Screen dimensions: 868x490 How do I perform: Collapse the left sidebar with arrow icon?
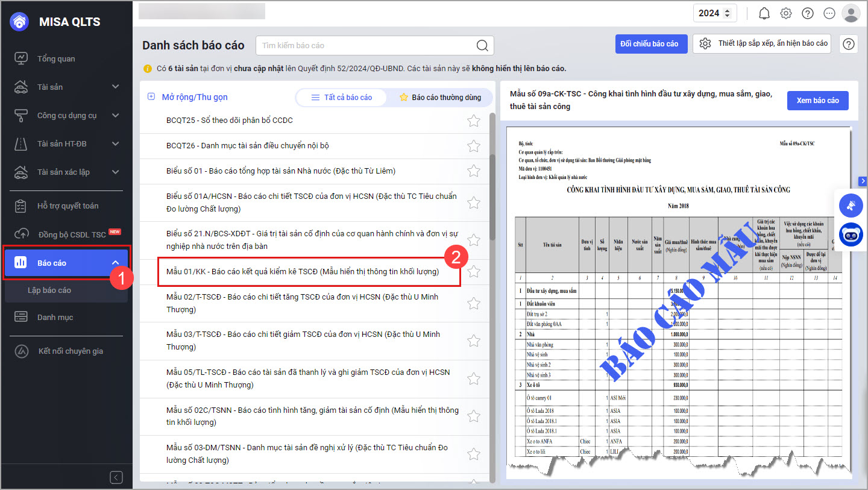click(x=116, y=477)
